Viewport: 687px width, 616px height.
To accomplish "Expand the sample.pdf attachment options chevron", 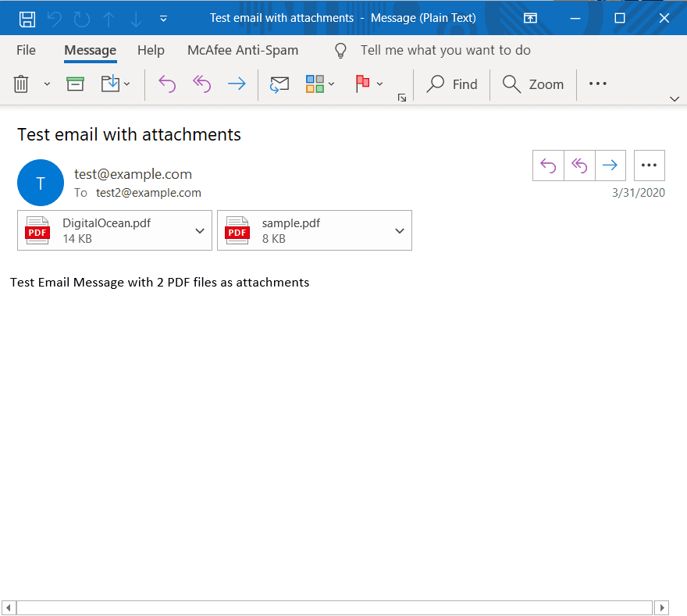I will [400, 230].
